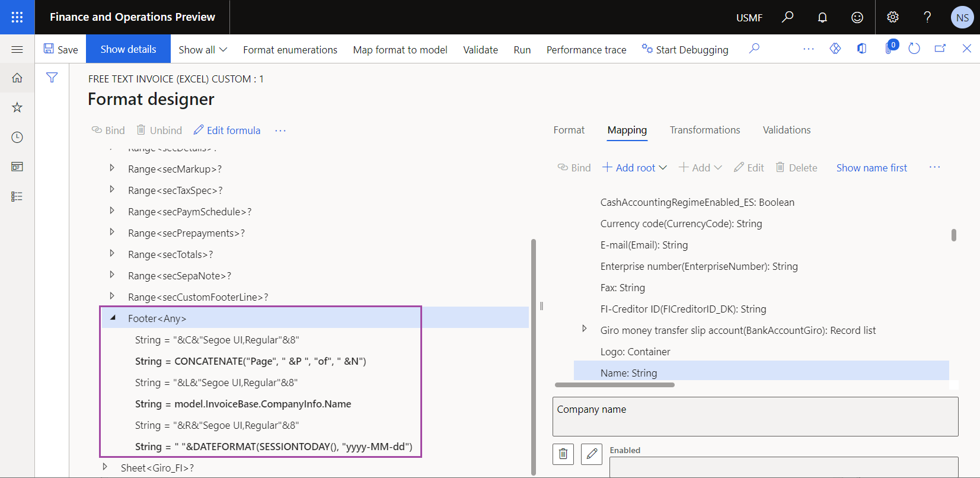Click the Company name description field
Viewport: 980px width, 478px height.
point(755,416)
